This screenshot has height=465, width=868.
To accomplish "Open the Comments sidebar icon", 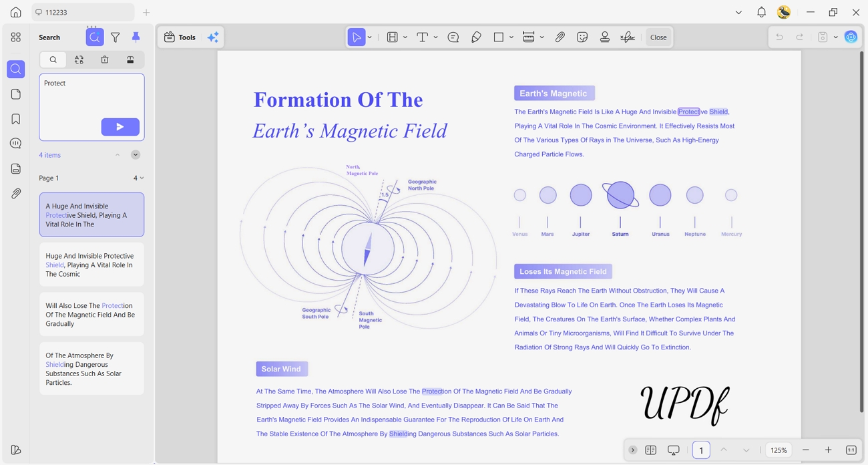I will 15,144.
